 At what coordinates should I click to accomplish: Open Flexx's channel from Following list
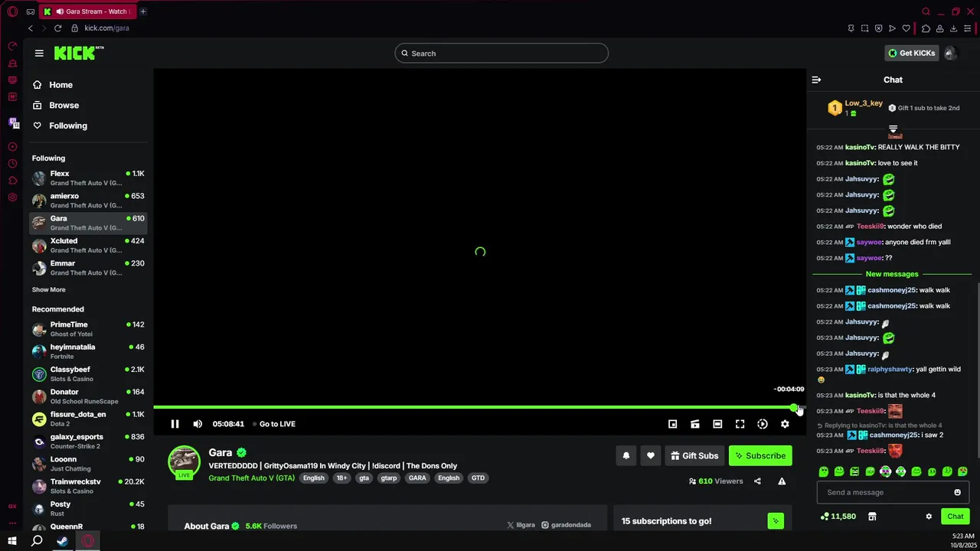pyautogui.click(x=88, y=178)
